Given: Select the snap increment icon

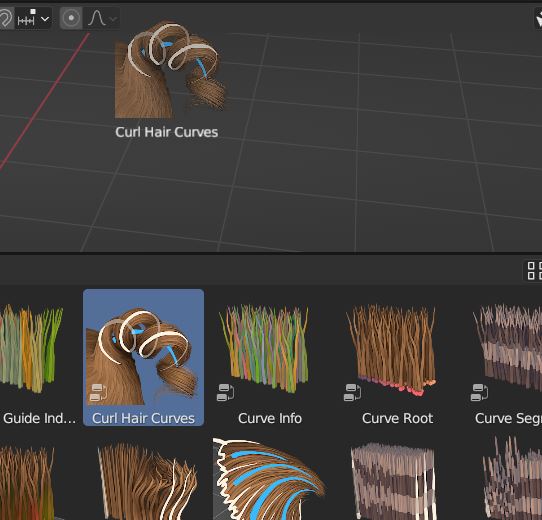Looking at the screenshot, I should click(26, 18).
